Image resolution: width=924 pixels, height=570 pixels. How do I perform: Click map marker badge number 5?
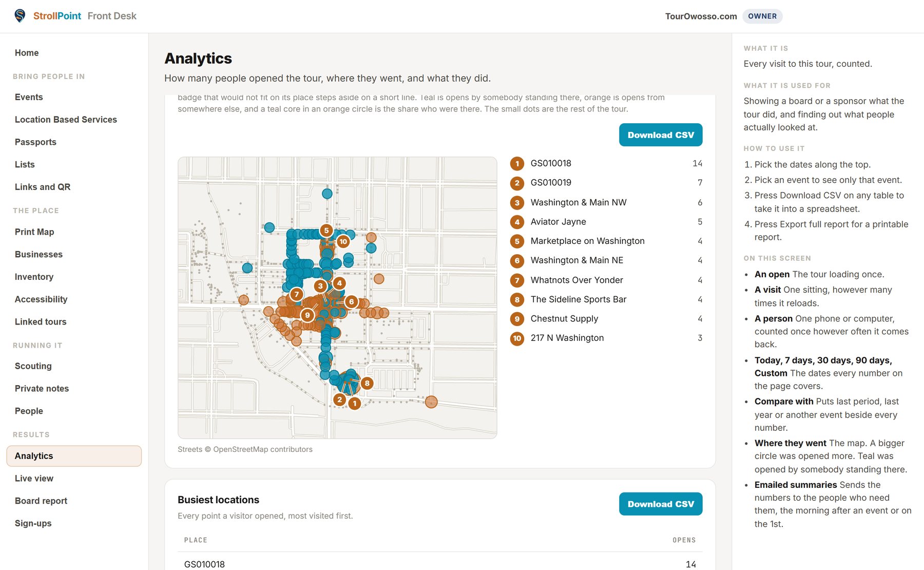(326, 231)
